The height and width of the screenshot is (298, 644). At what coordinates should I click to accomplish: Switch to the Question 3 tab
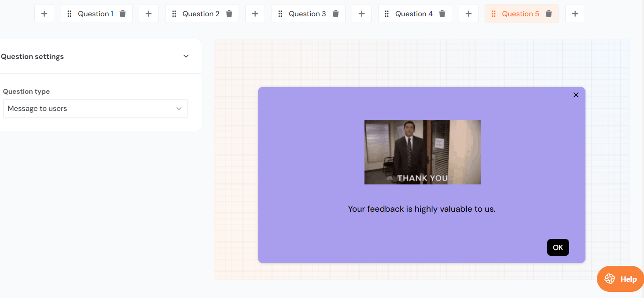tap(307, 14)
